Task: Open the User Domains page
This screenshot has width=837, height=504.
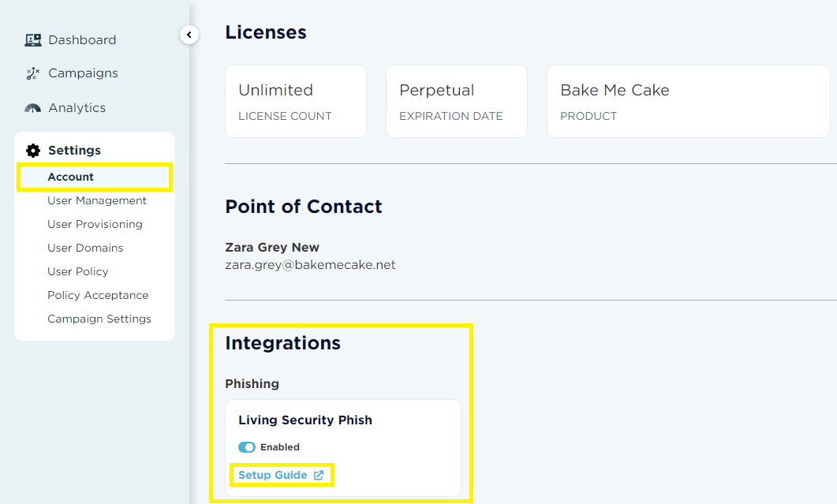Action: [x=85, y=248]
